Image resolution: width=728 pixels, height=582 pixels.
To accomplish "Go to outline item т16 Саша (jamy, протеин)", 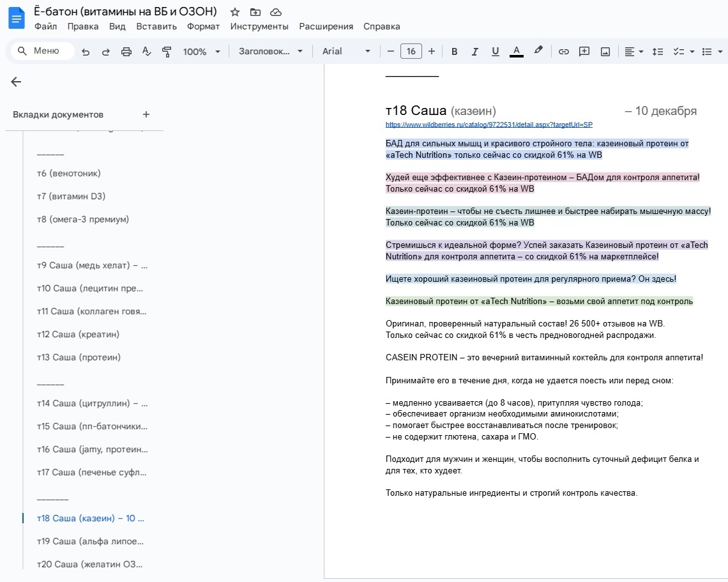I will coord(93,449).
